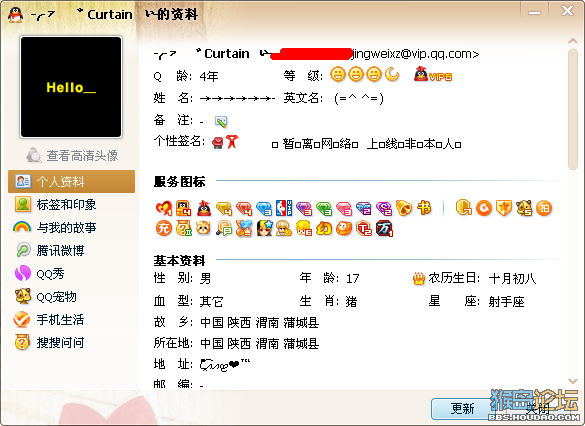Click the orange cat face icon
The height and width of the screenshot is (426, 585).
tap(204, 228)
